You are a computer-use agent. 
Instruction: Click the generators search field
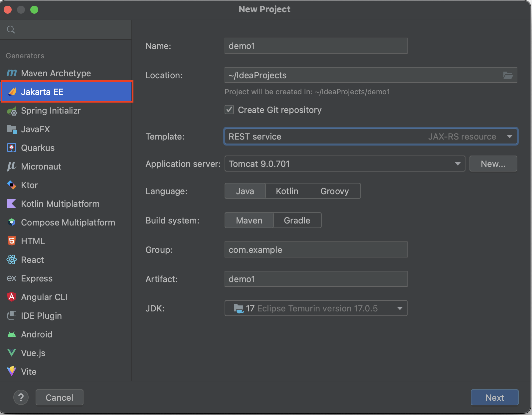point(66,30)
